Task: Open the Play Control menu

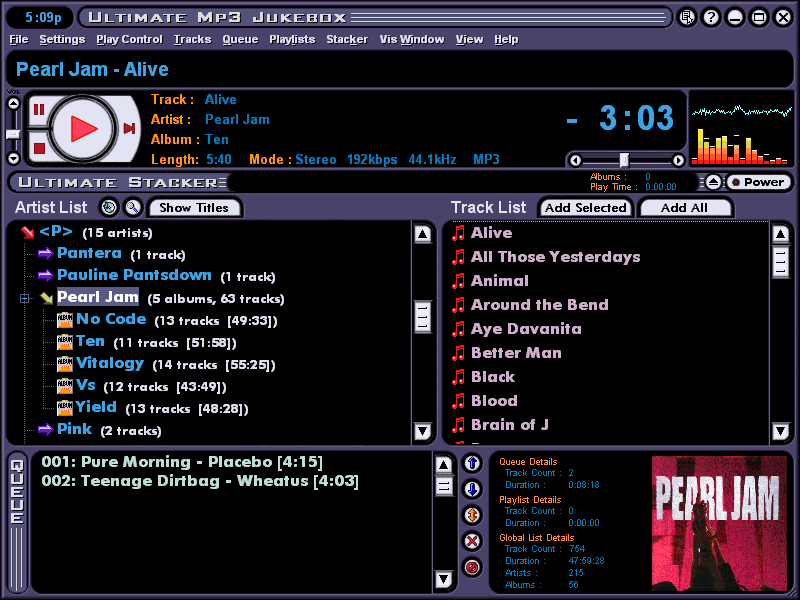Action: 130,39
